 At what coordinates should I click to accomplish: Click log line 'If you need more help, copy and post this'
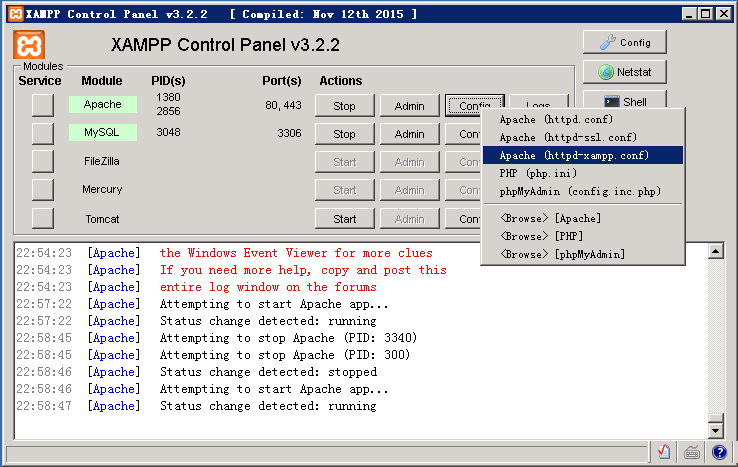point(303,270)
